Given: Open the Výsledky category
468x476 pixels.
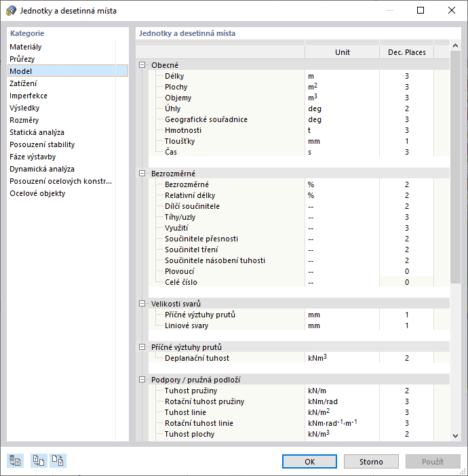Looking at the screenshot, I should pos(67,108).
